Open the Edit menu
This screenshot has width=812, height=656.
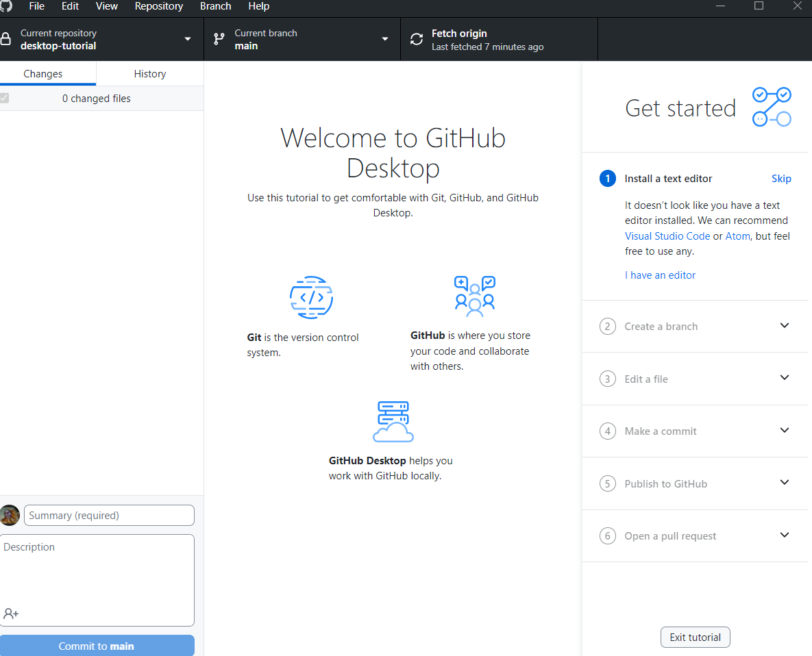(x=70, y=6)
